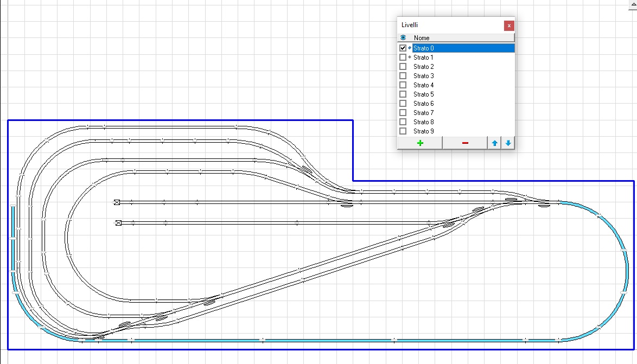Click the eye icon in the column header
Viewport: 637px width, 364px height.
pyautogui.click(x=403, y=37)
